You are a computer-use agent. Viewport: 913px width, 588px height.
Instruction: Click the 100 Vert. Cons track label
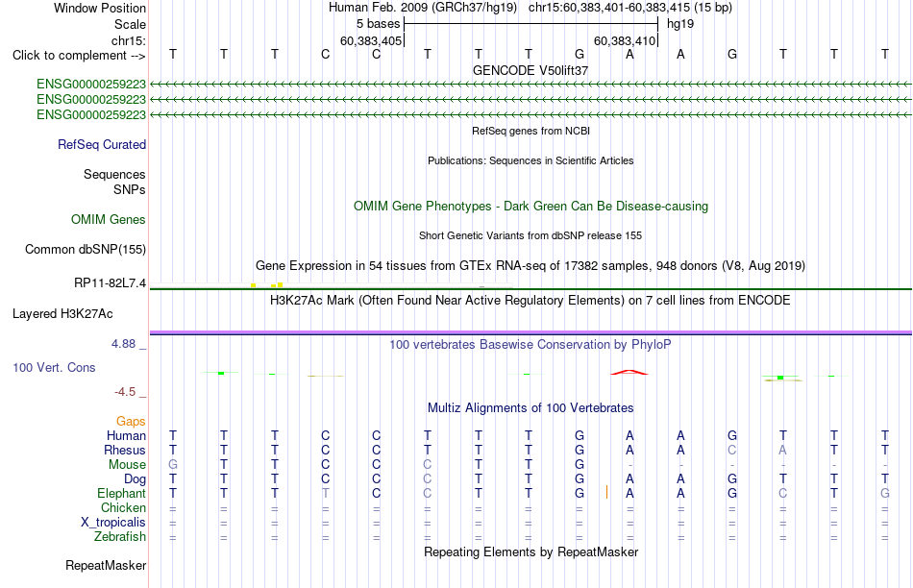coord(54,367)
